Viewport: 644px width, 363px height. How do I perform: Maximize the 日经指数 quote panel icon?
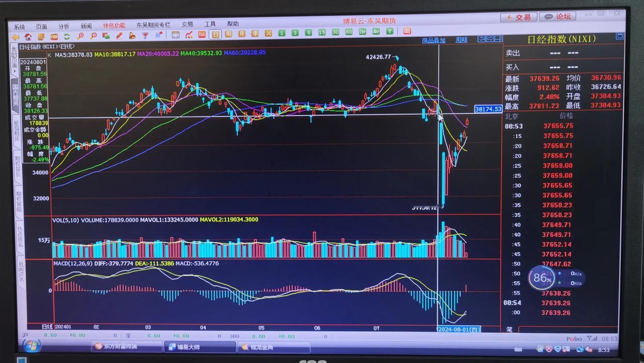(x=620, y=36)
